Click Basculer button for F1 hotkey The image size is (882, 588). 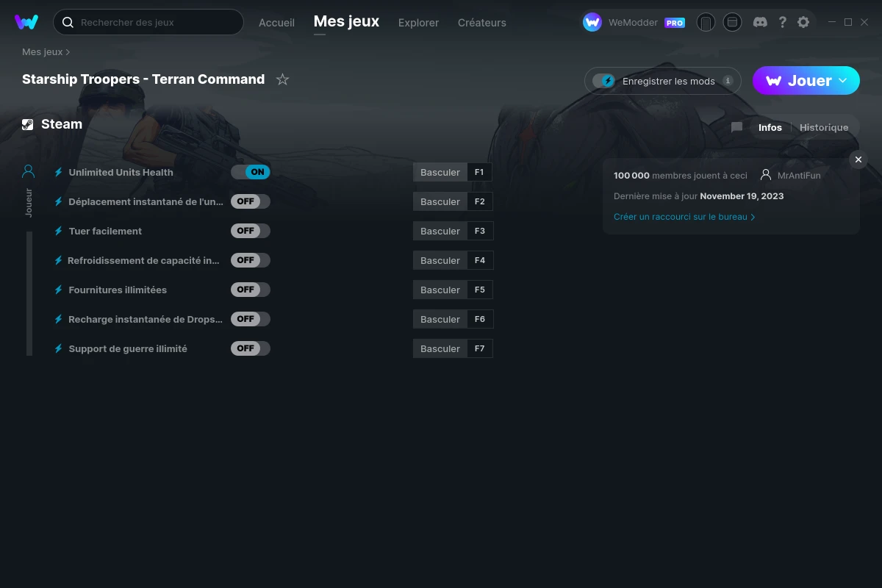[440, 172]
